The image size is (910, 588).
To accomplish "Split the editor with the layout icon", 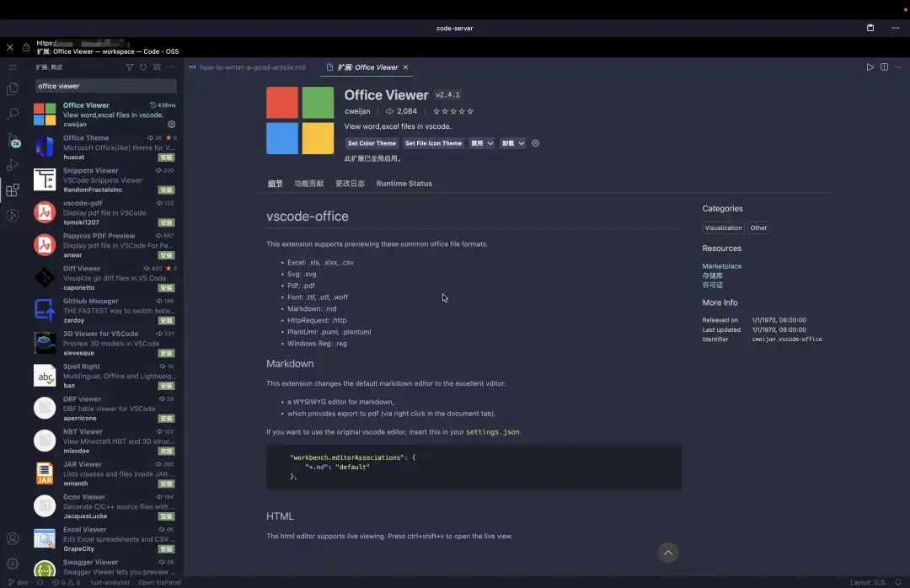I will pyautogui.click(x=884, y=67).
